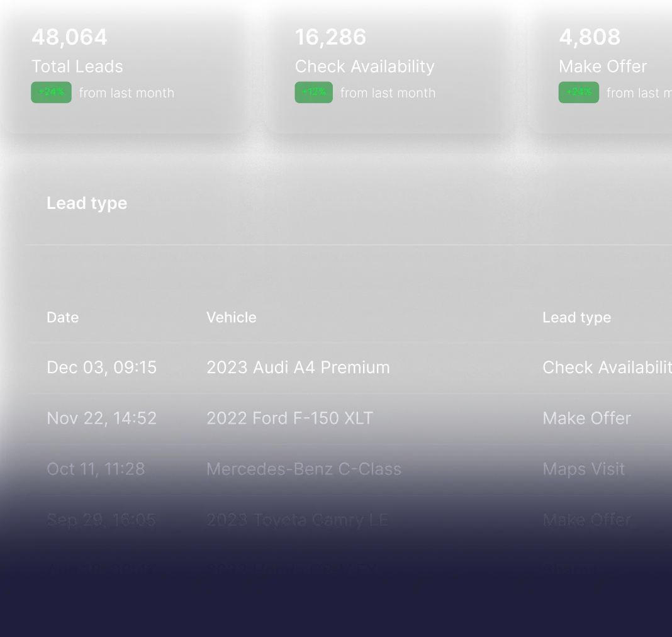Open the Nov 22, 14:52 lead row
The height and width of the screenshot is (637, 672).
[x=101, y=419]
